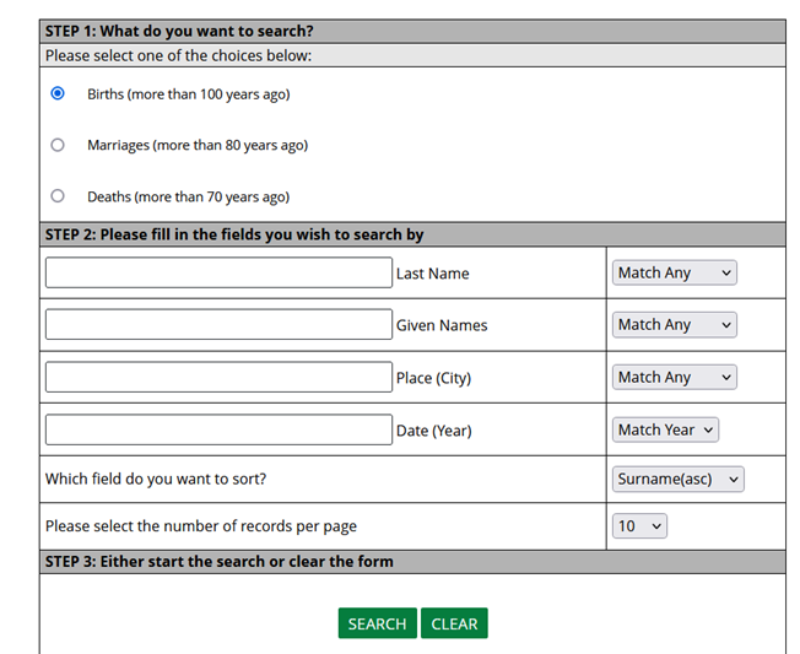The image size is (800, 654).
Task: Open the Surname(asc) sort dropdown
Action: tap(678, 479)
